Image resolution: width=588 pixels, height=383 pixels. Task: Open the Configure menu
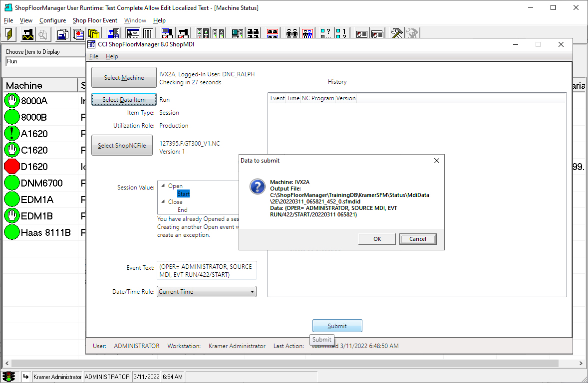pos(52,20)
